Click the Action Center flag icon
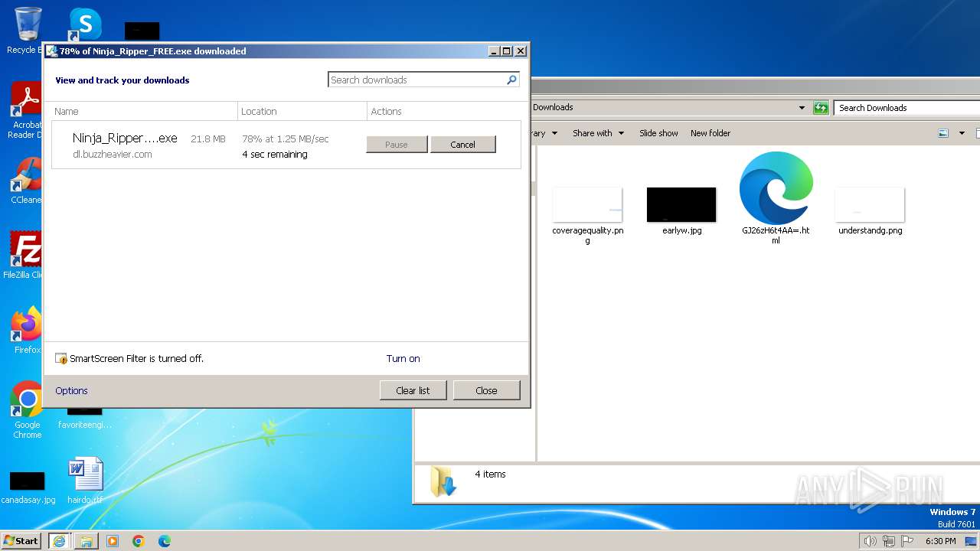This screenshot has width=980, height=551. (908, 541)
